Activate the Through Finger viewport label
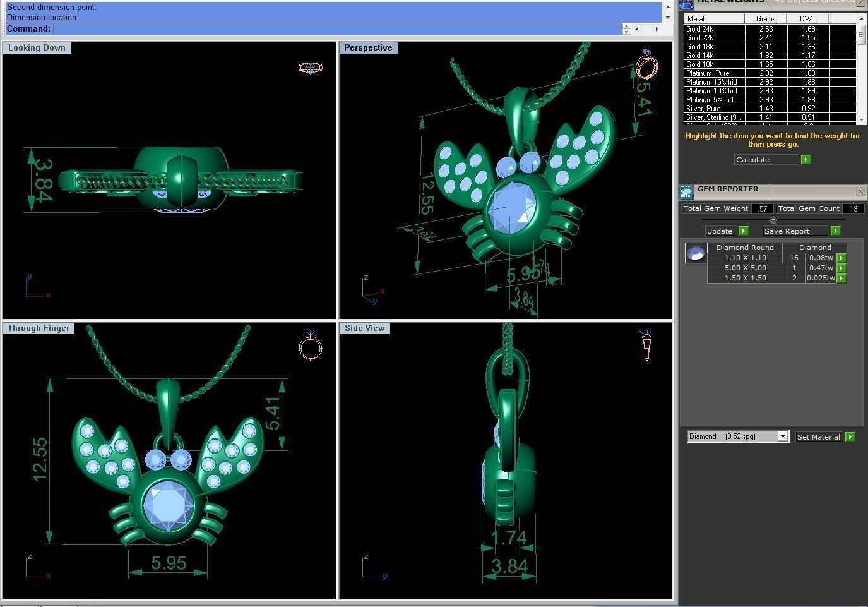The height and width of the screenshot is (607, 868). point(39,328)
